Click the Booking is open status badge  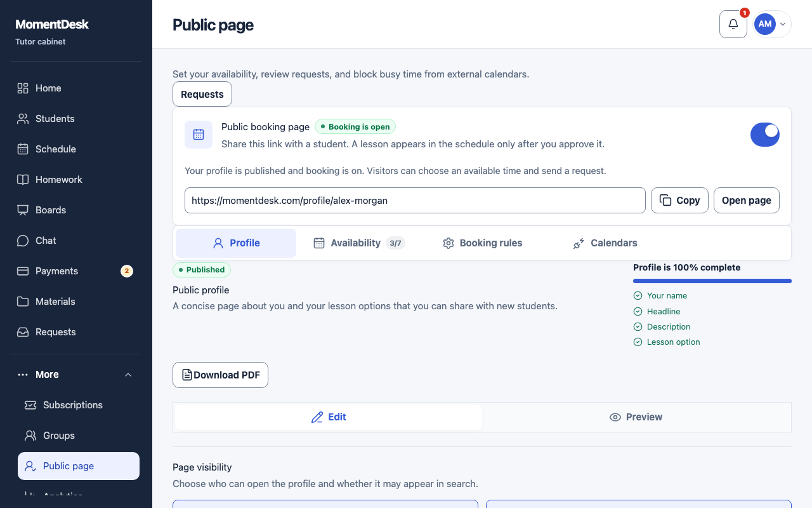point(355,127)
